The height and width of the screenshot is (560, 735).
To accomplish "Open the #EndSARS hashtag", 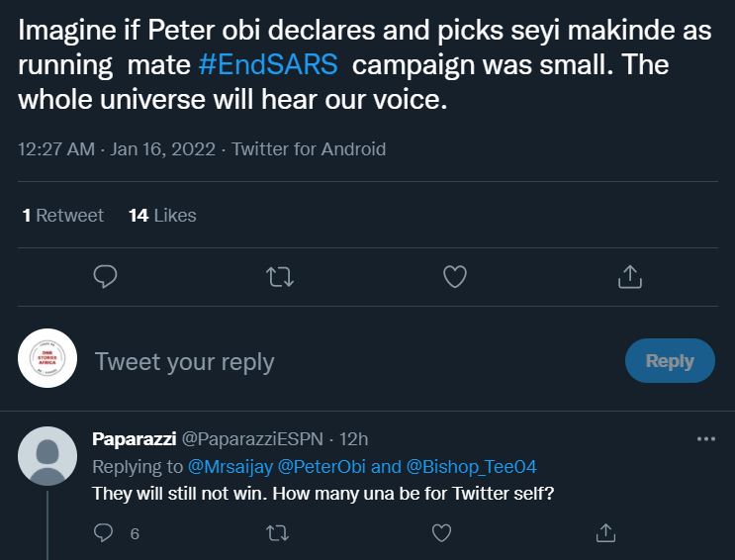I will click(x=268, y=64).
